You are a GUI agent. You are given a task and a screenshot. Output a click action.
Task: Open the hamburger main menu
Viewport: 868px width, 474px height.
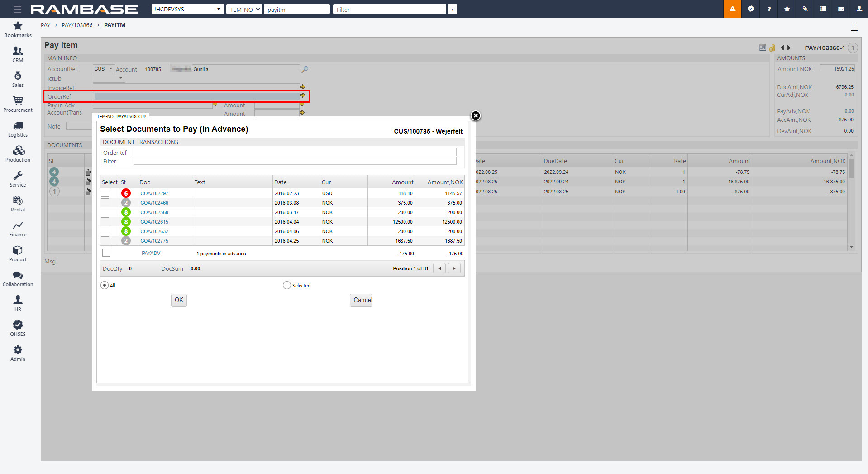pos(18,9)
